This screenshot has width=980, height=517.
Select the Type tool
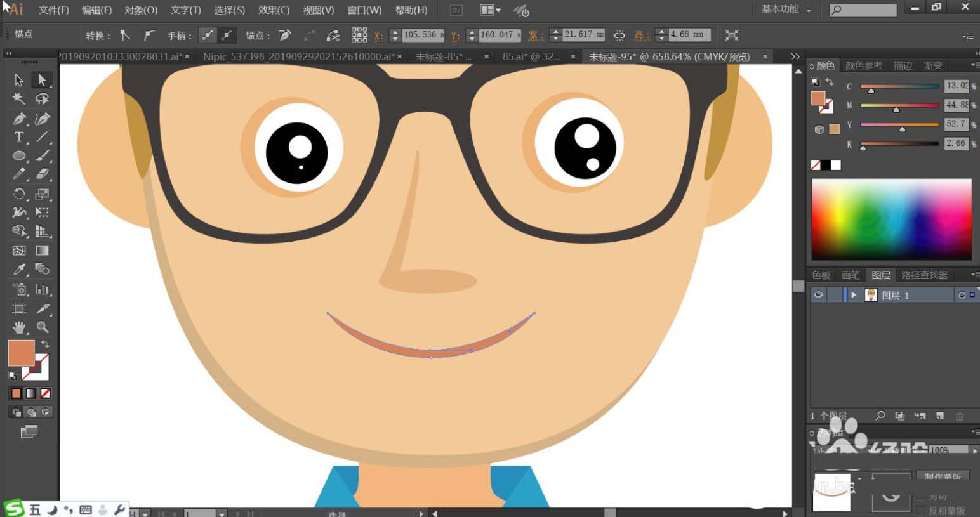(x=19, y=137)
